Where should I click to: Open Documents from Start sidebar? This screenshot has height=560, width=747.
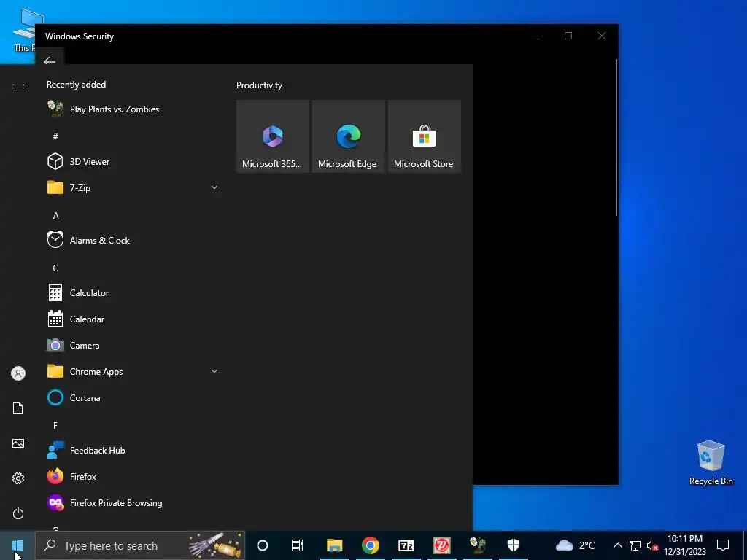18,408
